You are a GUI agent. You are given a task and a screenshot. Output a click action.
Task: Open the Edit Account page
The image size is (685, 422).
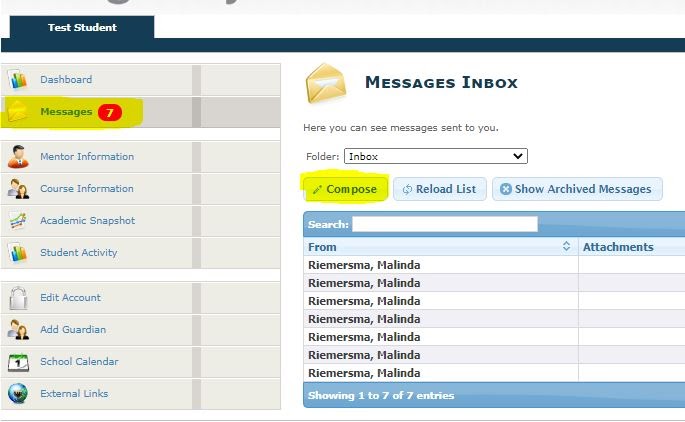click(x=70, y=297)
